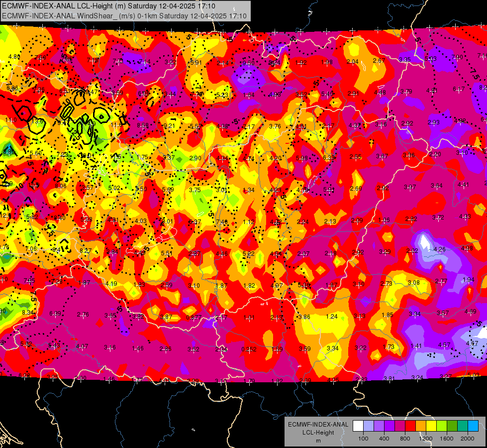Click the map value '1.94'
The width and height of the screenshot is (487, 448).
(x=469, y=279)
